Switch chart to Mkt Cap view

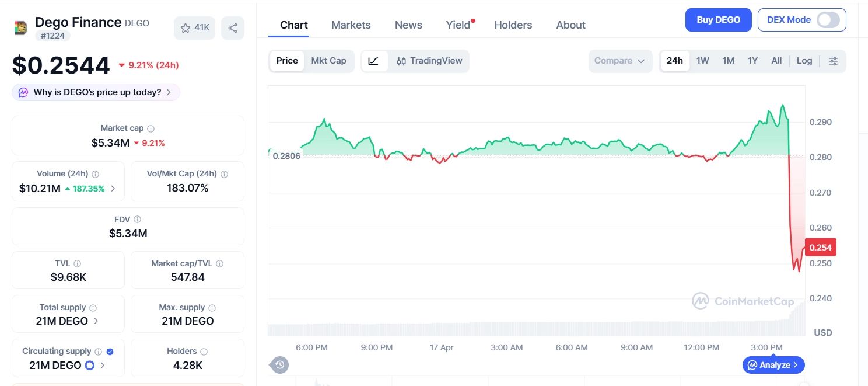point(328,61)
